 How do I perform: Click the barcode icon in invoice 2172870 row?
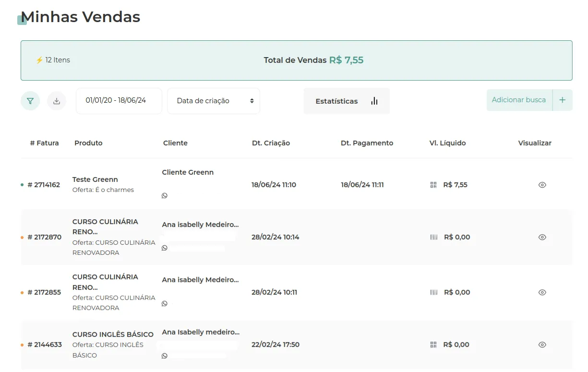pos(434,237)
